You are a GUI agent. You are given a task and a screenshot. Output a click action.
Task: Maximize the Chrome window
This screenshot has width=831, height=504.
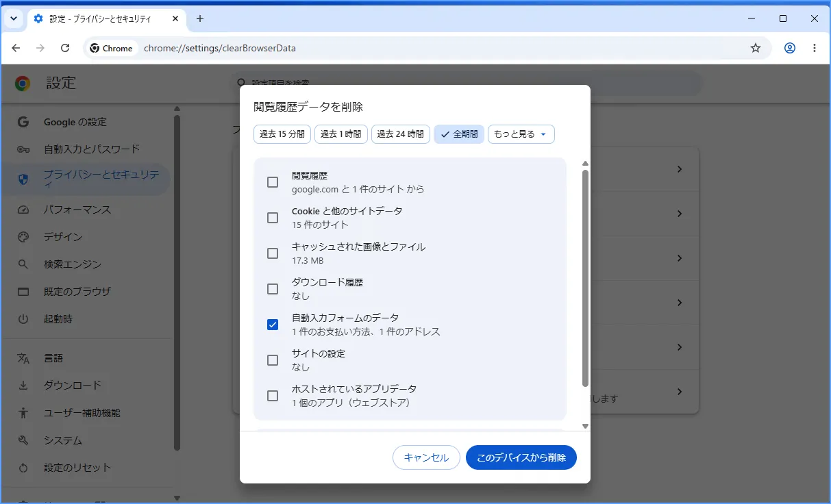pyautogui.click(x=783, y=18)
